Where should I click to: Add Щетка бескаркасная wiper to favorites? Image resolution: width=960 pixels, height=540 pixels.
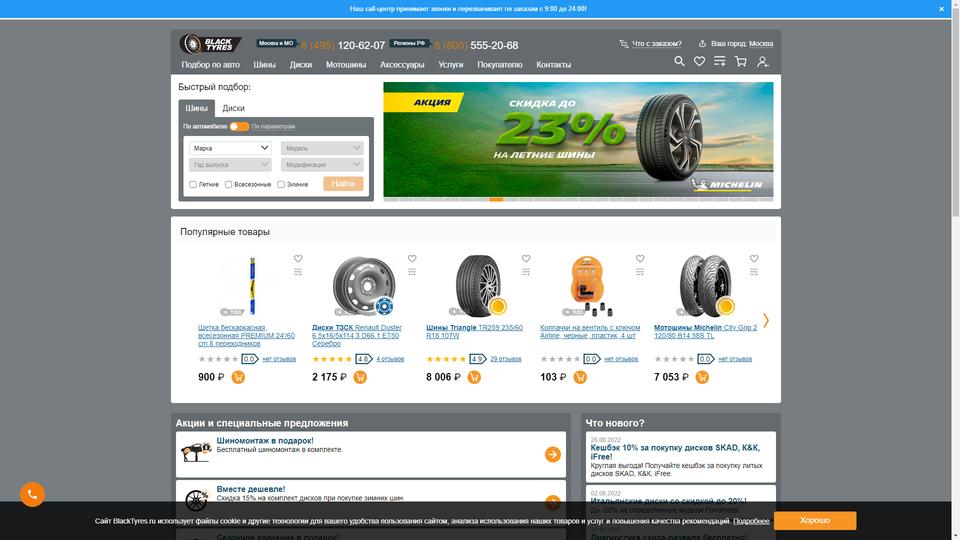(x=298, y=258)
